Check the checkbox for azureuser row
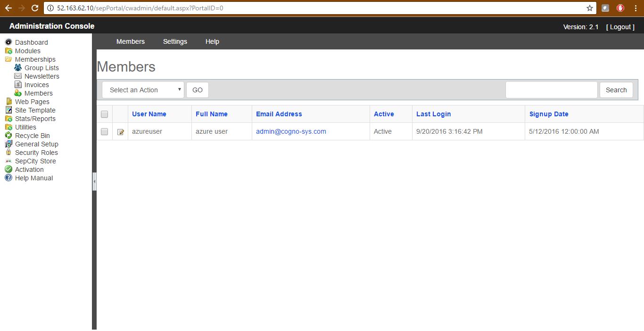Viewport: 644px width, 331px height. (x=105, y=132)
